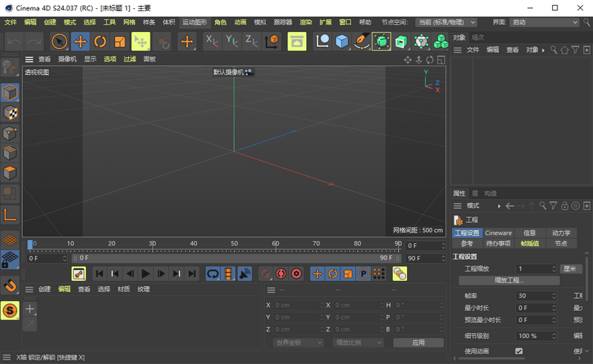Add a Cube primitive object
Screen dimensions: 593x364
pos(342,42)
